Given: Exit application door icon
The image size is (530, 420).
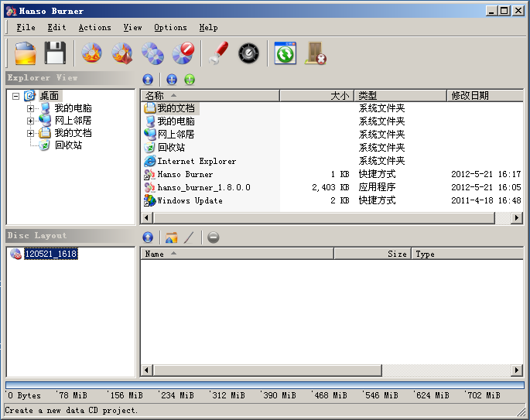Looking at the screenshot, I should (x=316, y=53).
